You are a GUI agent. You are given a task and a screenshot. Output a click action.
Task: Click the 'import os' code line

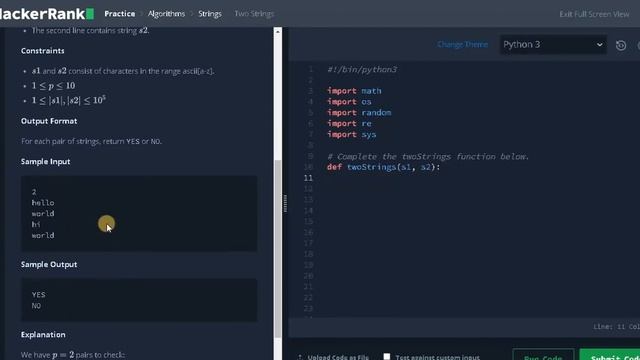pyautogui.click(x=349, y=102)
